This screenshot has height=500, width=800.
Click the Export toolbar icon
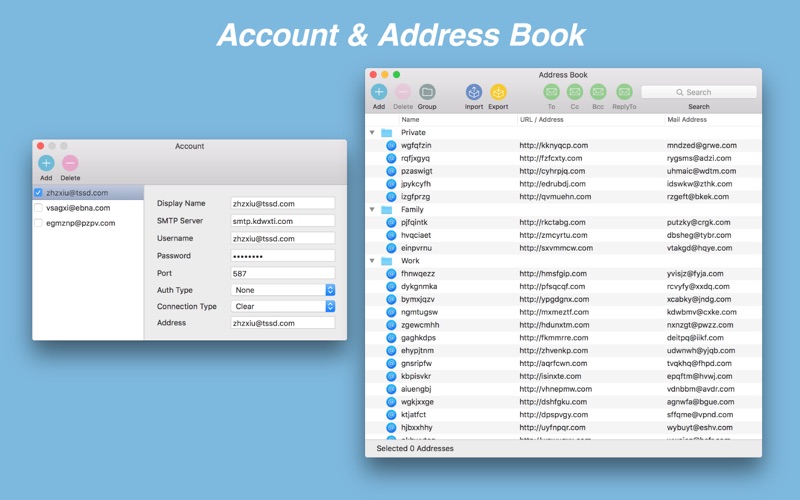498,92
